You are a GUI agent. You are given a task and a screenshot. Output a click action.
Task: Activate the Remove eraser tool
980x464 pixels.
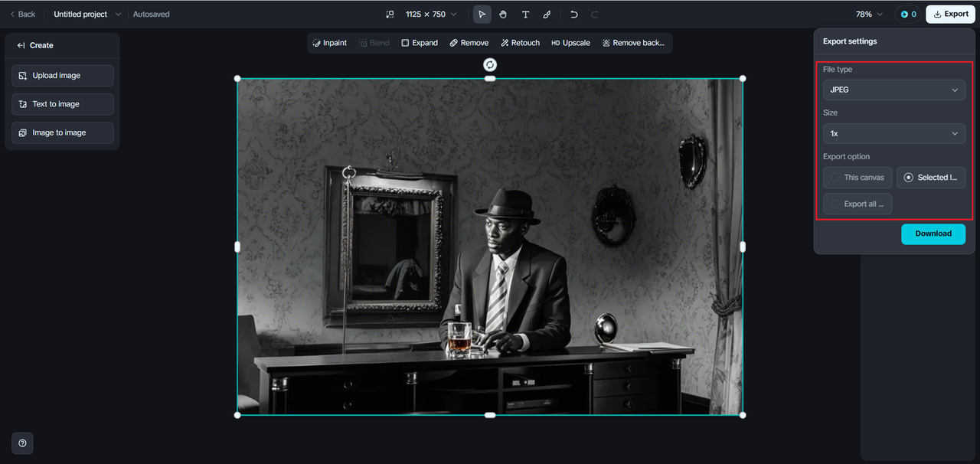click(x=469, y=43)
